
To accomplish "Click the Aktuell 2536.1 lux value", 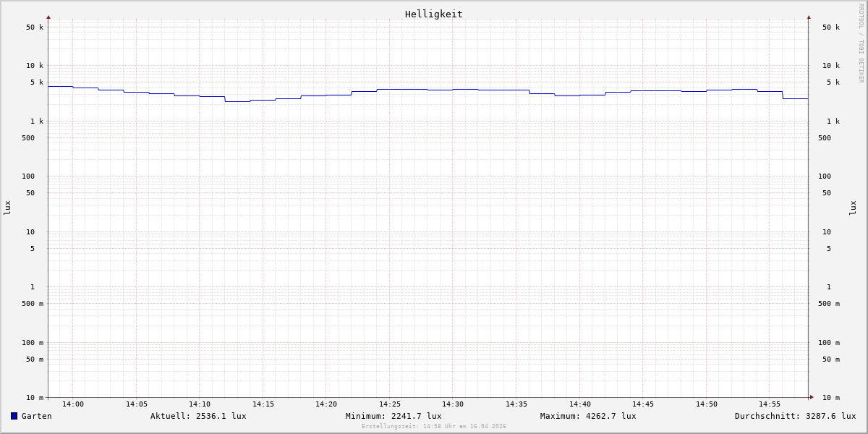I will (x=198, y=416).
